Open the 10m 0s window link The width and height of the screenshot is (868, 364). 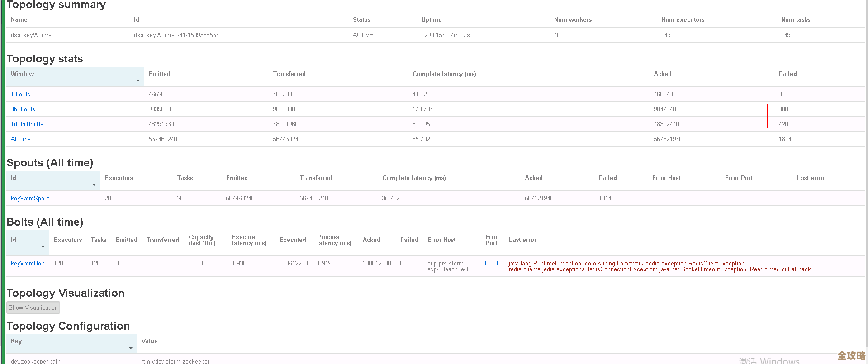coord(20,94)
